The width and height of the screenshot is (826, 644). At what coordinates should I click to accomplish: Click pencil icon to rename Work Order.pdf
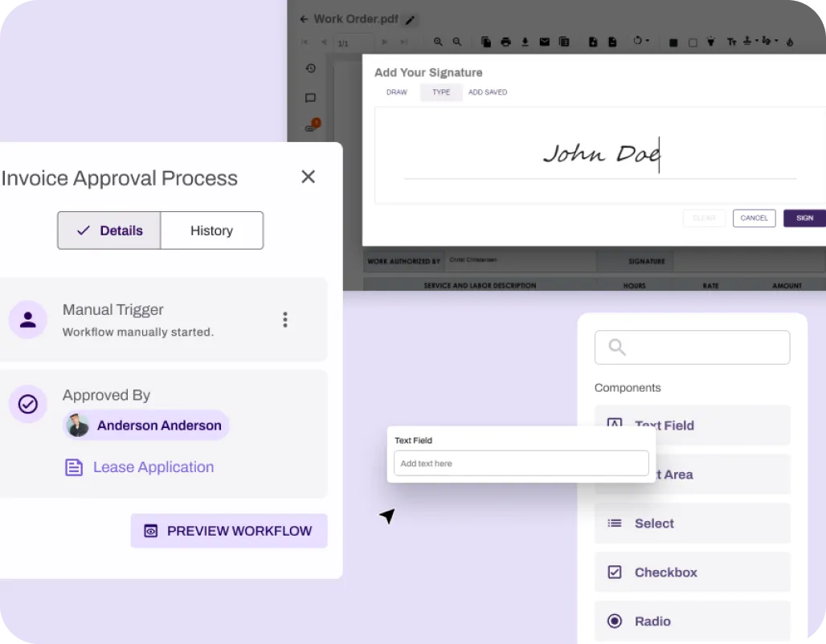411,20
